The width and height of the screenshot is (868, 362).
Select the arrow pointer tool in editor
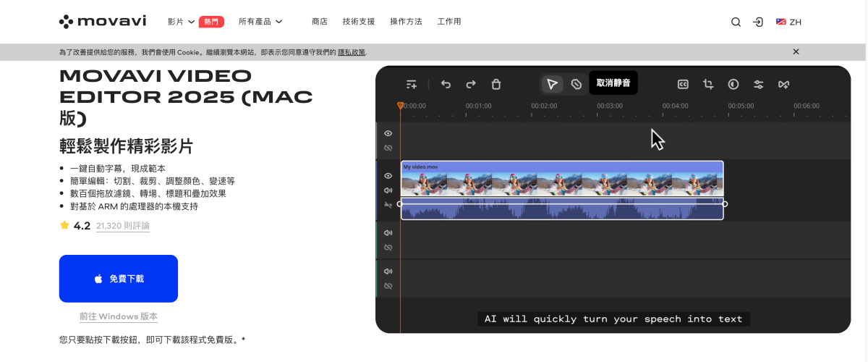(x=552, y=84)
